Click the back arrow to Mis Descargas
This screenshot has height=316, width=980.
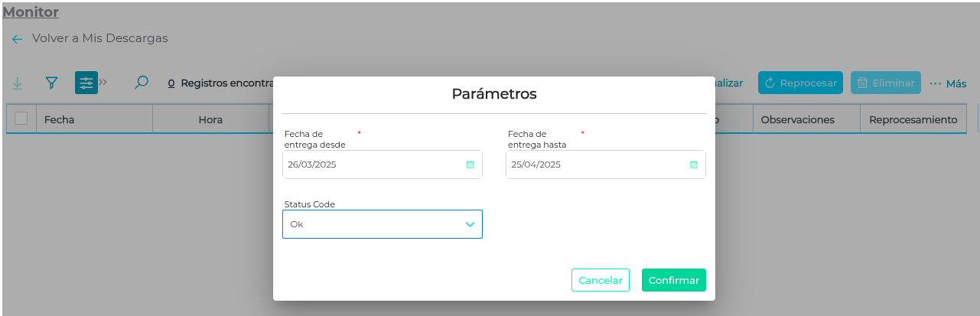[18, 38]
